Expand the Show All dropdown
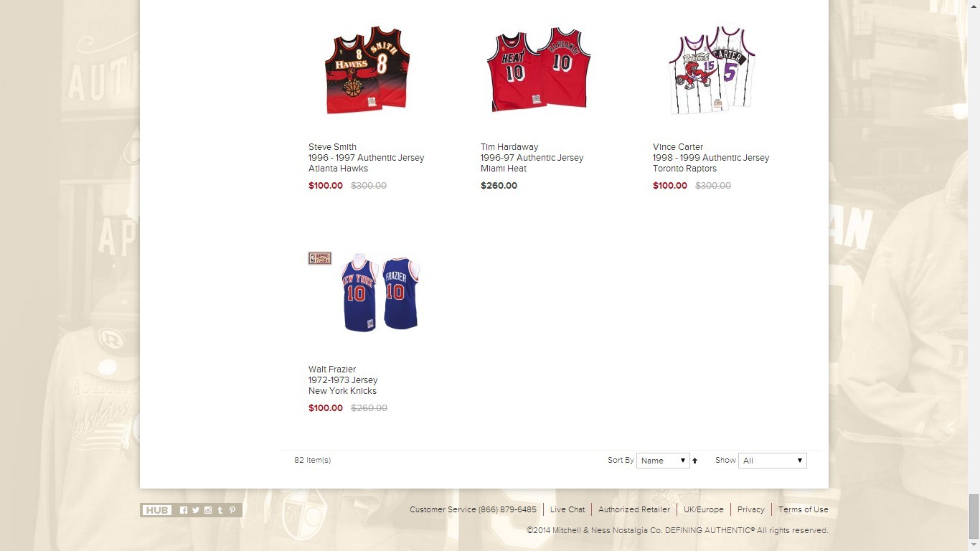This screenshot has width=980, height=551. [x=773, y=461]
